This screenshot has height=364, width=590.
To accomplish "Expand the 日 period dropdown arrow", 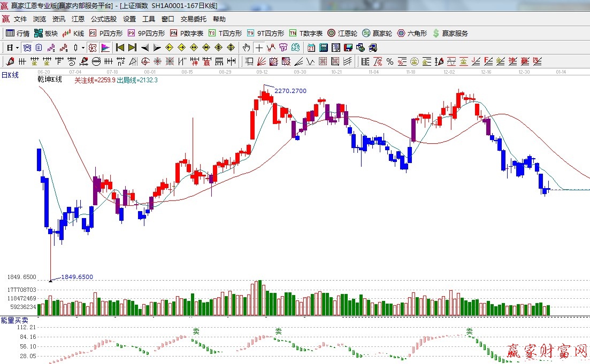I will point(17,48).
